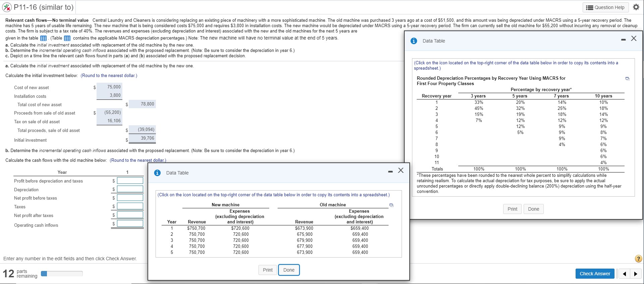Click the Profit before depreciation and taxes field
Viewport: 644px width, 284px height.
tap(130, 181)
